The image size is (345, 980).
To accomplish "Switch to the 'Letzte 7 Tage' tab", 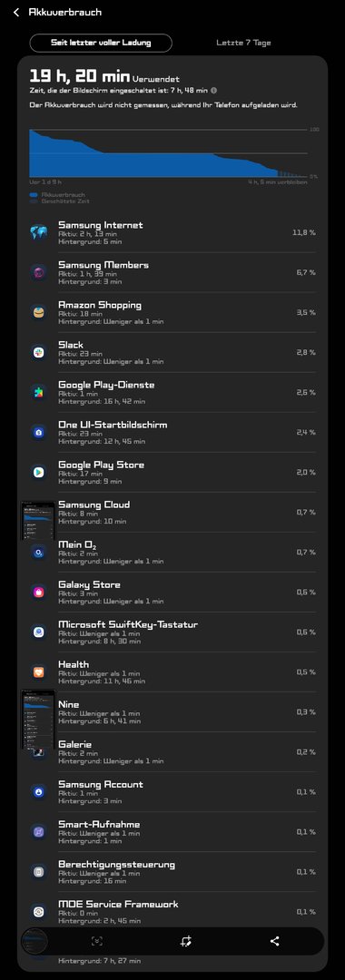I will pos(243,44).
